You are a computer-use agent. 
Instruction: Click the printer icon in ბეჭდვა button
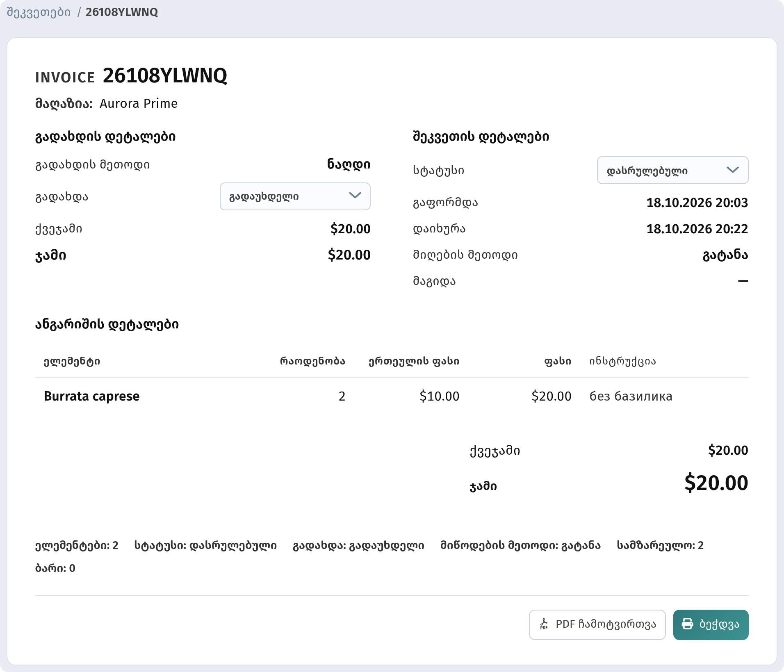[687, 624]
